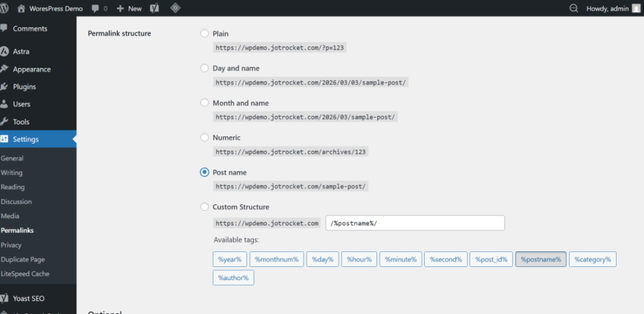Click the New label in admin bar
Screen dimensions: 644x314
click(134, 8)
